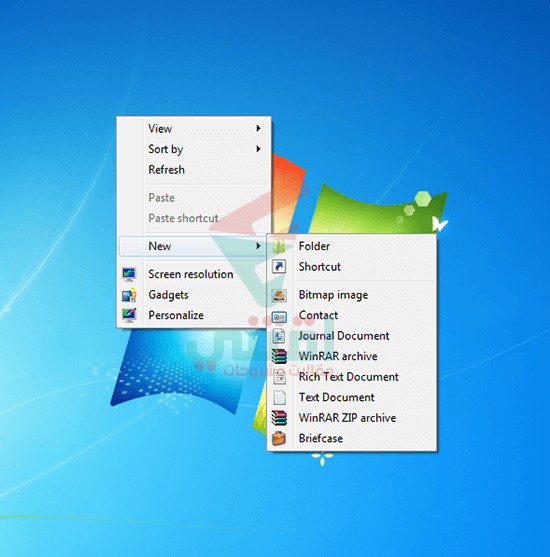Image resolution: width=550 pixels, height=557 pixels.
Task: Click the Briefcase icon
Action: [279, 438]
